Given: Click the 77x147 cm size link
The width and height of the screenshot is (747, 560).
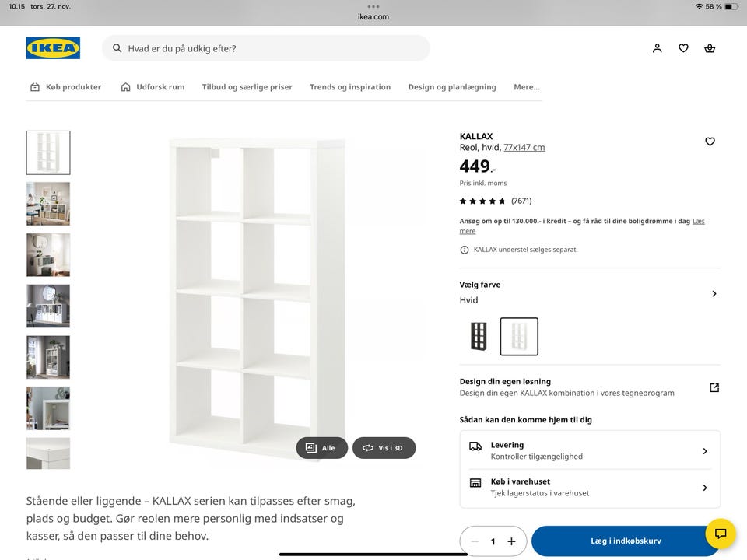Looking at the screenshot, I should tap(524, 147).
